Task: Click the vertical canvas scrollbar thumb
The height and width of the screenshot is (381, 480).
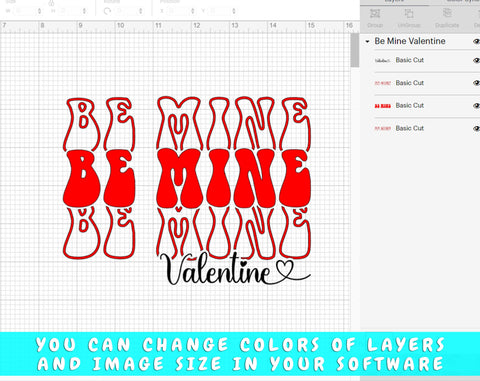Action: [355, 50]
